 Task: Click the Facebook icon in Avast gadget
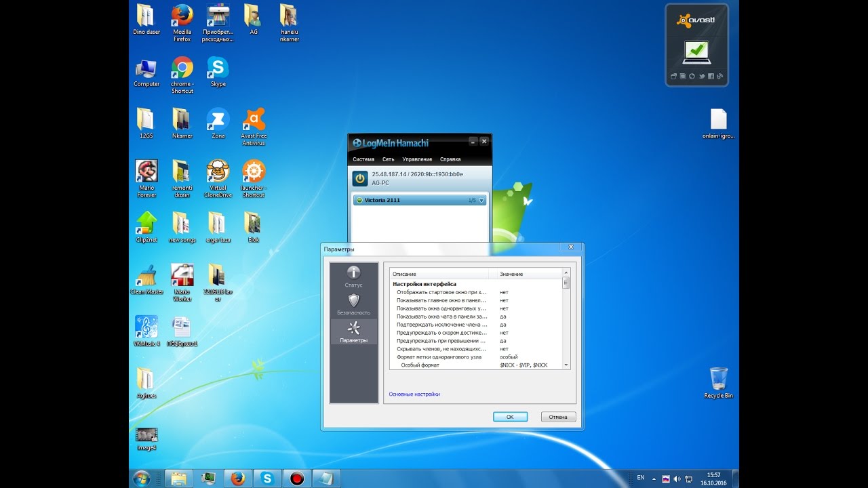tap(711, 76)
